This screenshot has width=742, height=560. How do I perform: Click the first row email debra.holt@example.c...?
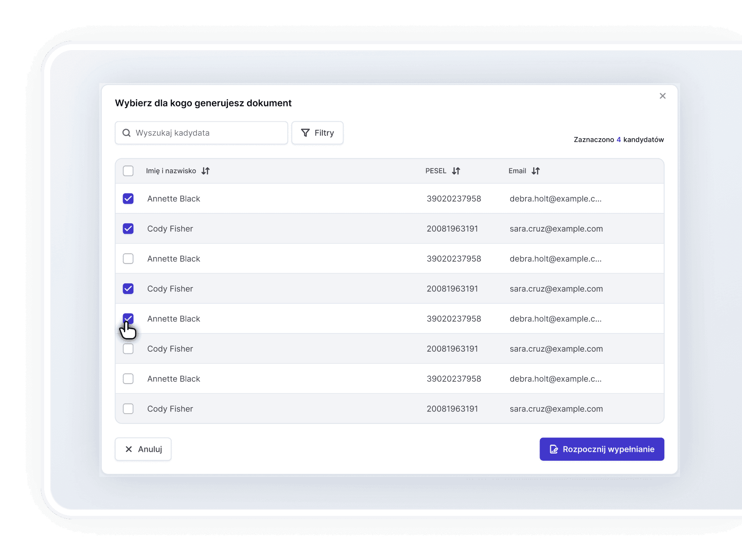[x=556, y=199]
